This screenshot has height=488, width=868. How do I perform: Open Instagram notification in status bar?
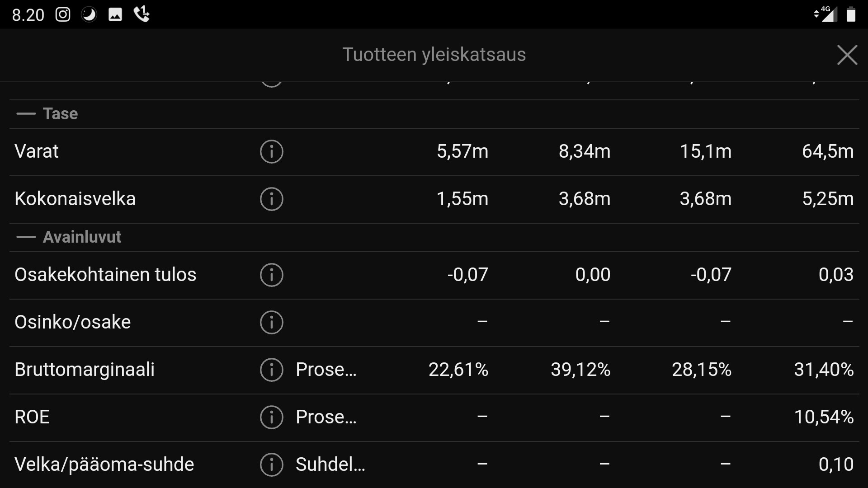[63, 14]
